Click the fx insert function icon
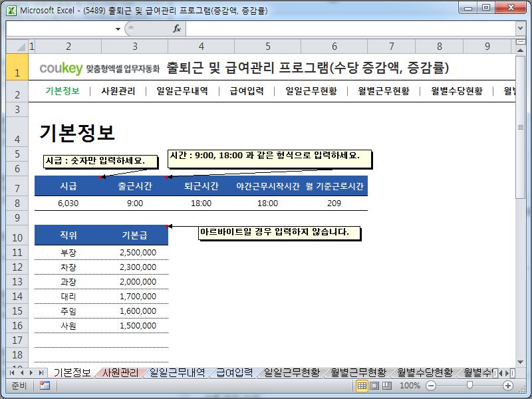Screen dimensions: 532x399 click(x=177, y=29)
